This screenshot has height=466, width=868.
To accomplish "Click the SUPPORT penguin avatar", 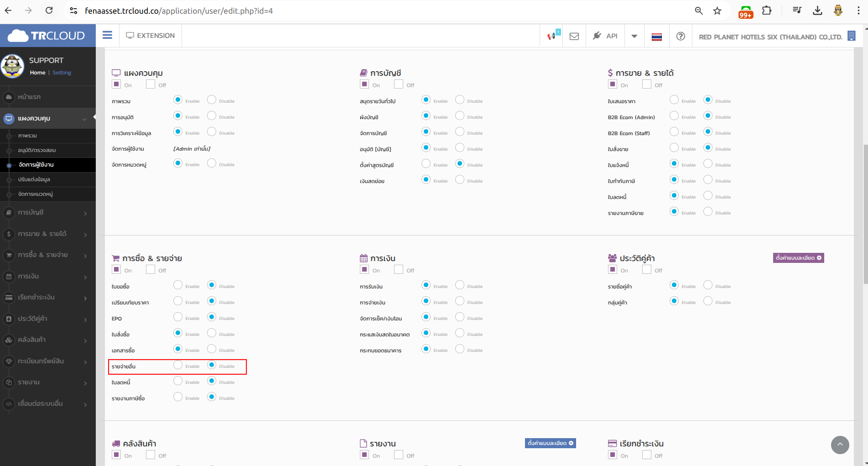I will [12, 66].
